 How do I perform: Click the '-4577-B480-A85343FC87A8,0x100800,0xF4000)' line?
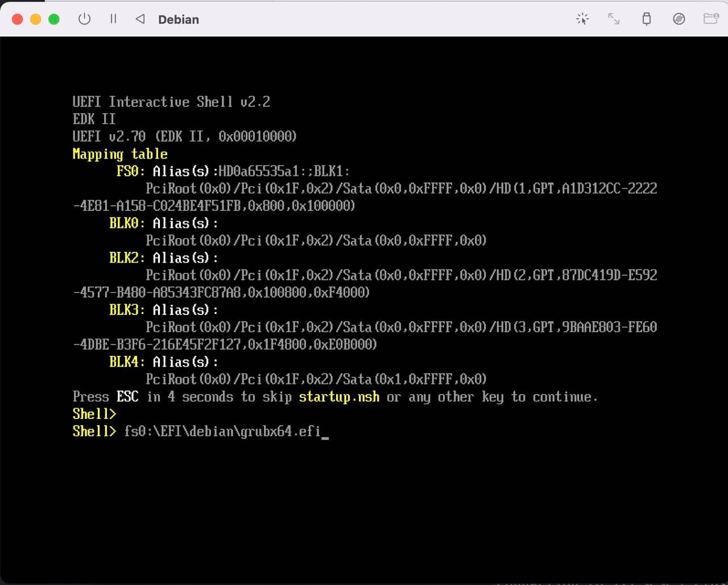tap(221, 292)
